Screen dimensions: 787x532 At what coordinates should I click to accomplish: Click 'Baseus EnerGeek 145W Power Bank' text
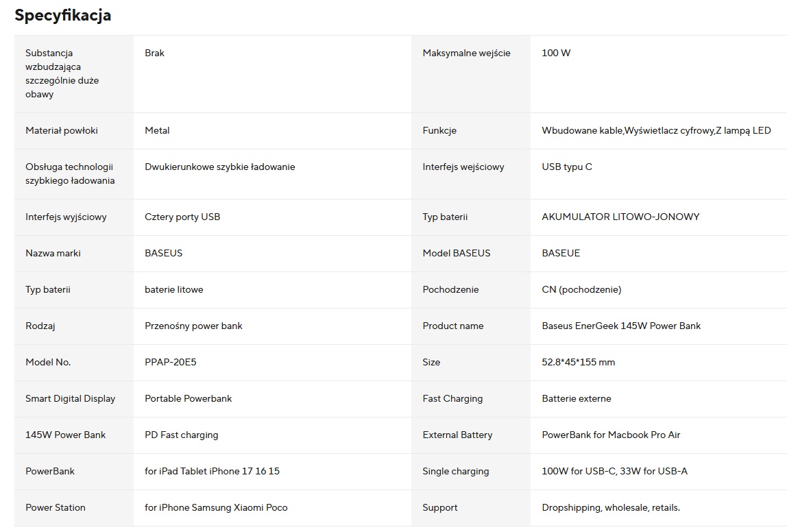click(x=621, y=326)
